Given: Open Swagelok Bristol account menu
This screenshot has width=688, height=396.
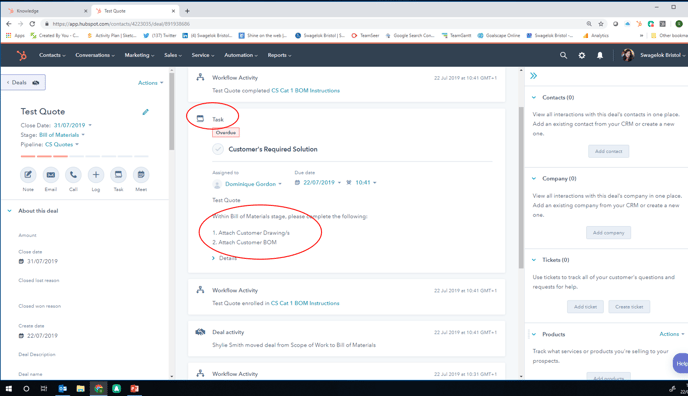Looking at the screenshot, I should tap(663, 55).
